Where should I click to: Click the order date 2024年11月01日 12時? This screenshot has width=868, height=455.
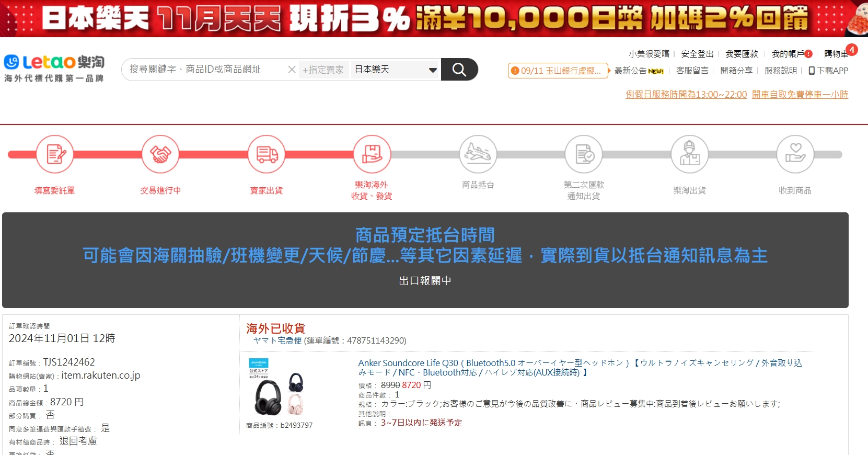click(62, 338)
